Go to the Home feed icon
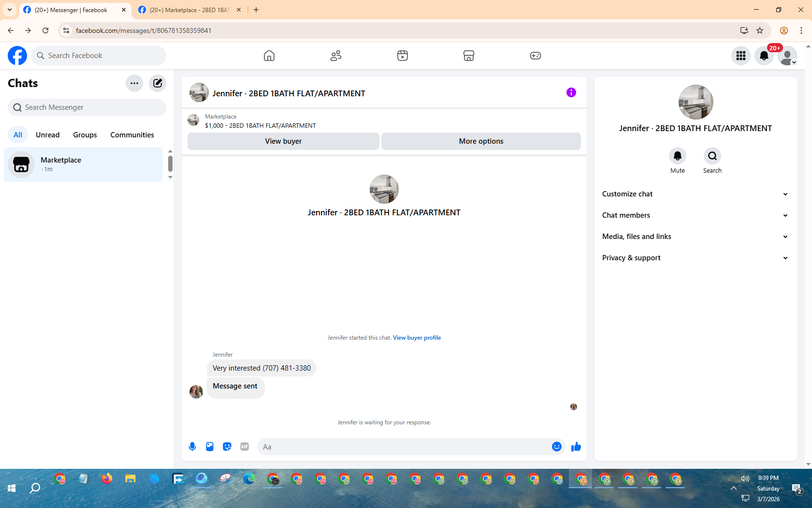Image resolution: width=812 pixels, height=508 pixels. coord(269,56)
